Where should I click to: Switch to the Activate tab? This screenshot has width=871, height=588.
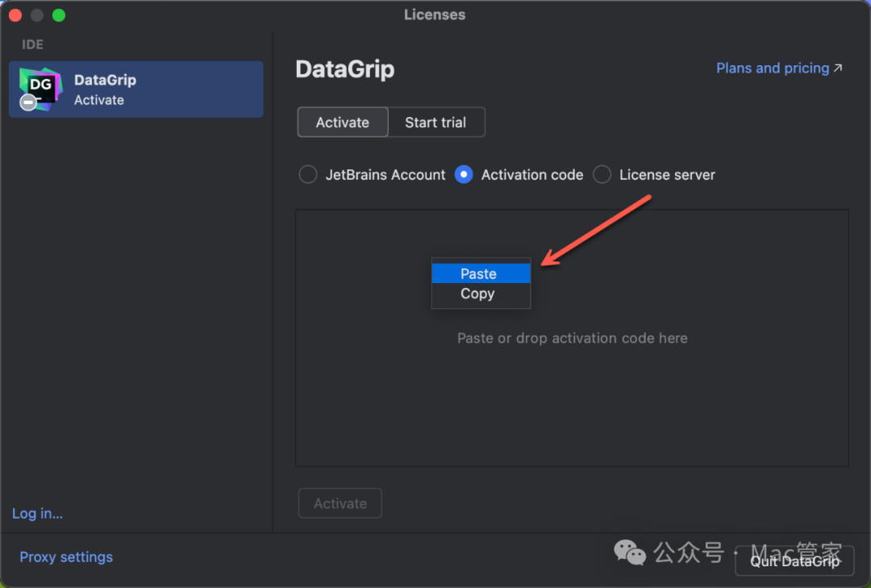[x=343, y=123]
